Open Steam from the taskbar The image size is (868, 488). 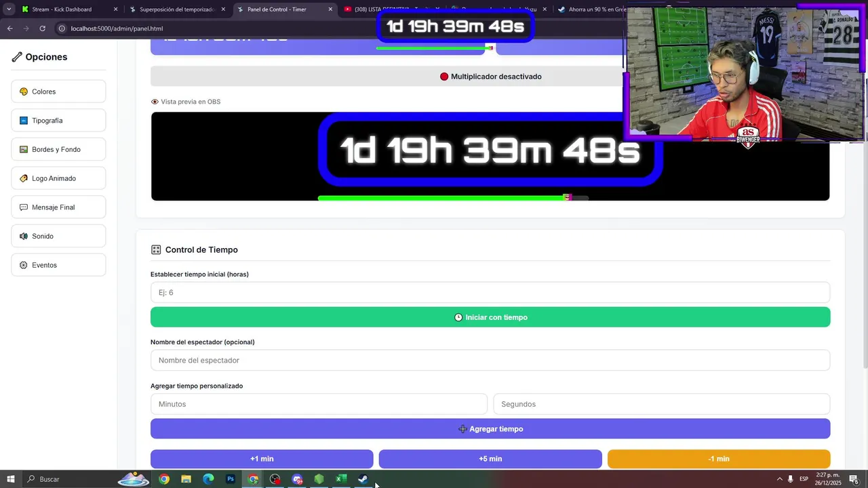(363, 479)
